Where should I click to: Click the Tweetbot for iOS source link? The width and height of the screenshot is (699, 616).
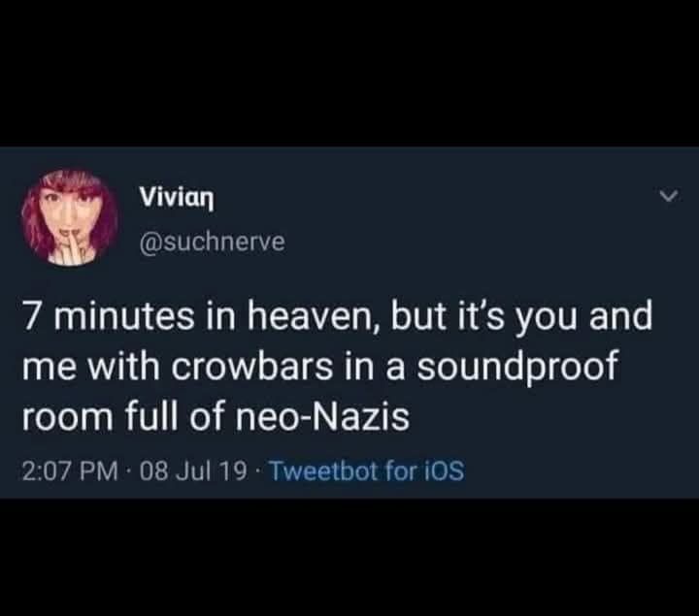click(367, 470)
